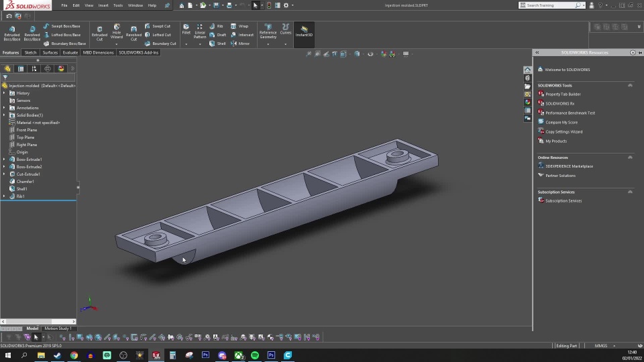Screen dimensions: 644x362
Task: Collapse the SOLIDWORKS Tools section
Action: pos(630,85)
